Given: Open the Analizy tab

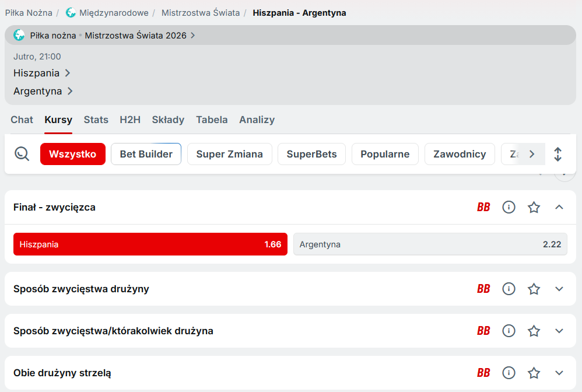Looking at the screenshot, I should (x=257, y=120).
